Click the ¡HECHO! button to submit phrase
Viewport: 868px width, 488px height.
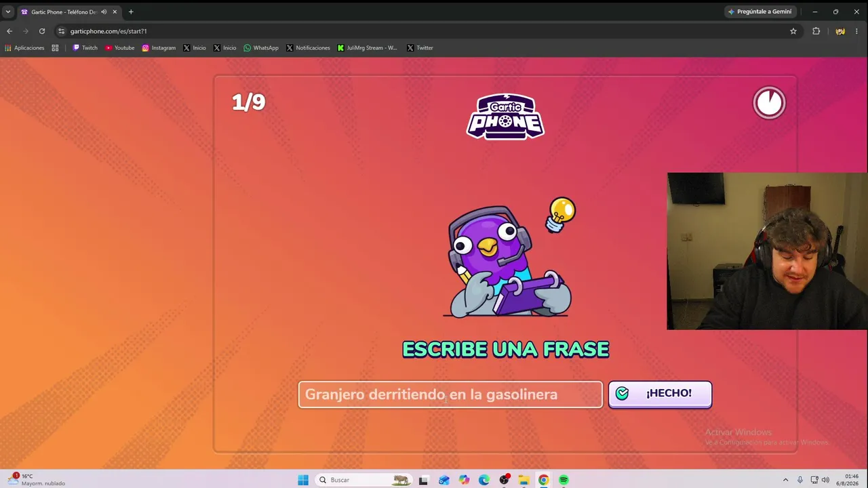pos(660,394)
